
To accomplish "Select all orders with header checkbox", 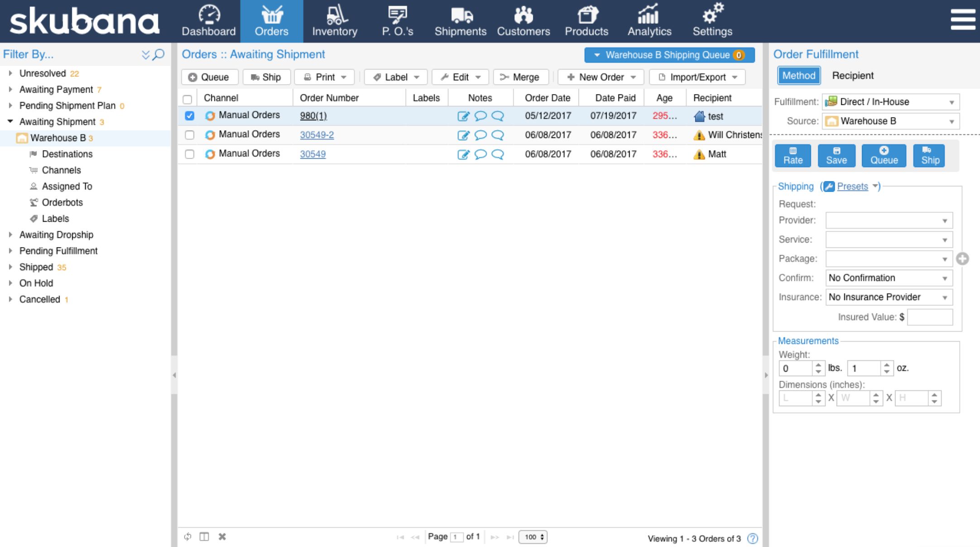I will (x=187, y=99).
